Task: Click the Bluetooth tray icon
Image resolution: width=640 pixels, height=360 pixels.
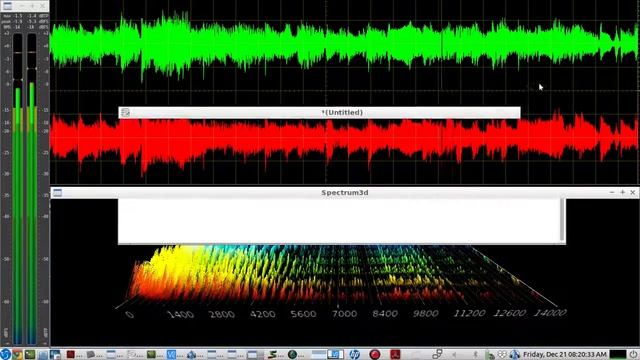Action: (476, 354)
